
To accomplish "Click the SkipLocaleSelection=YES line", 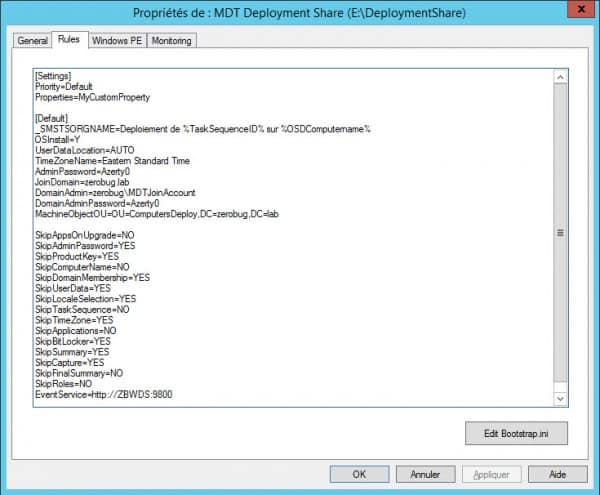I will [x=86, y=299].
